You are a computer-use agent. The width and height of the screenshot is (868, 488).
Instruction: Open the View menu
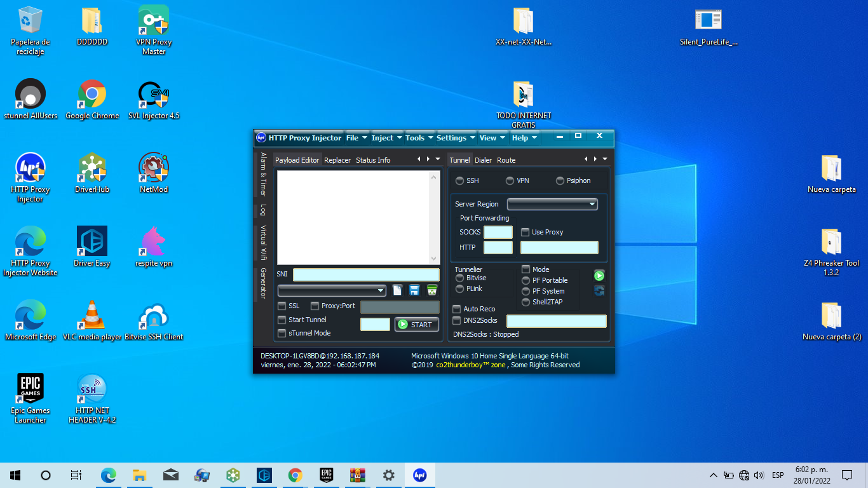493,138
